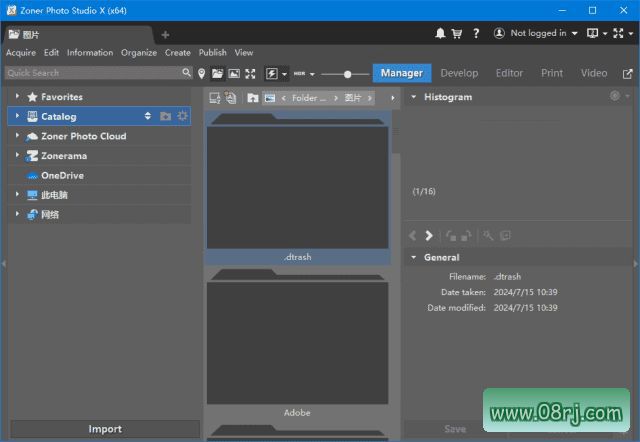Expand the Zoner Photo Cloud node
Viewport: 640px width, 442px height.
coord(17,135)
